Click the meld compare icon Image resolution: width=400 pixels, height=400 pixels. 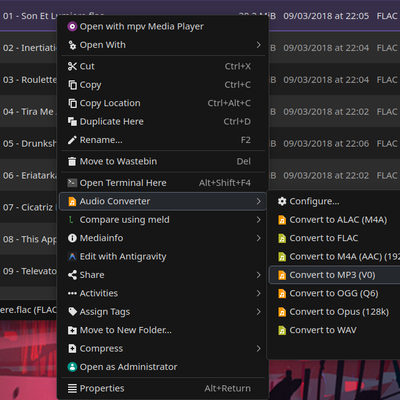pos(71,220)
